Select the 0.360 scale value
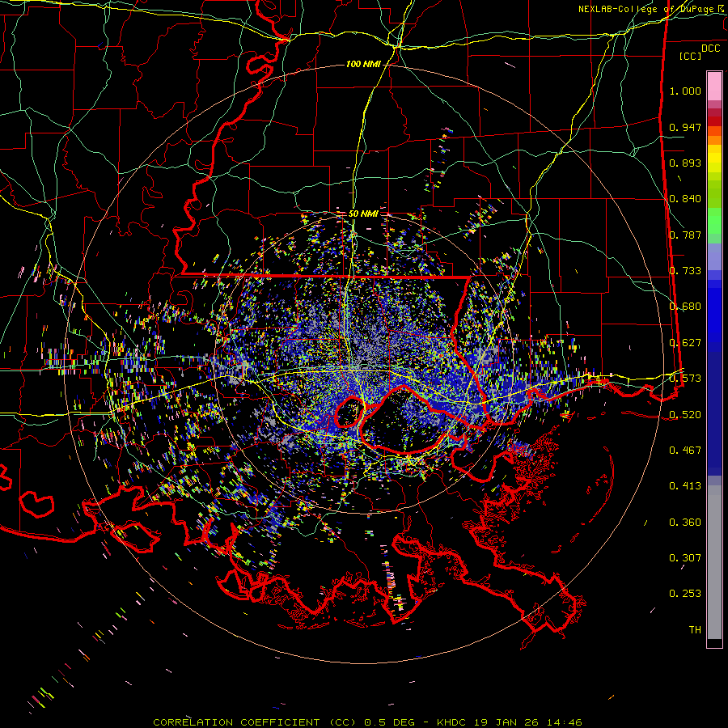 [685, 523]
